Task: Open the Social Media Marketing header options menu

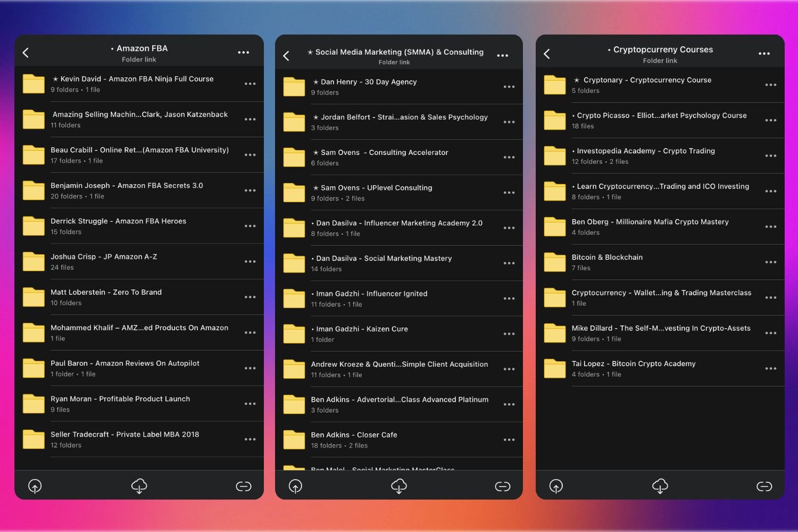Action: tap(503, 56)
